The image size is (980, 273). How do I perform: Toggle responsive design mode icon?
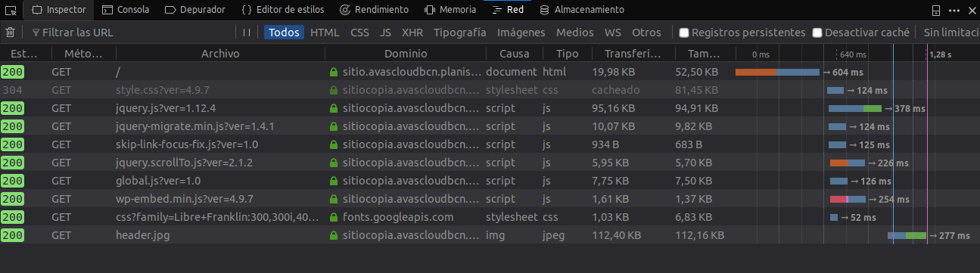click(x=936, y=11)
